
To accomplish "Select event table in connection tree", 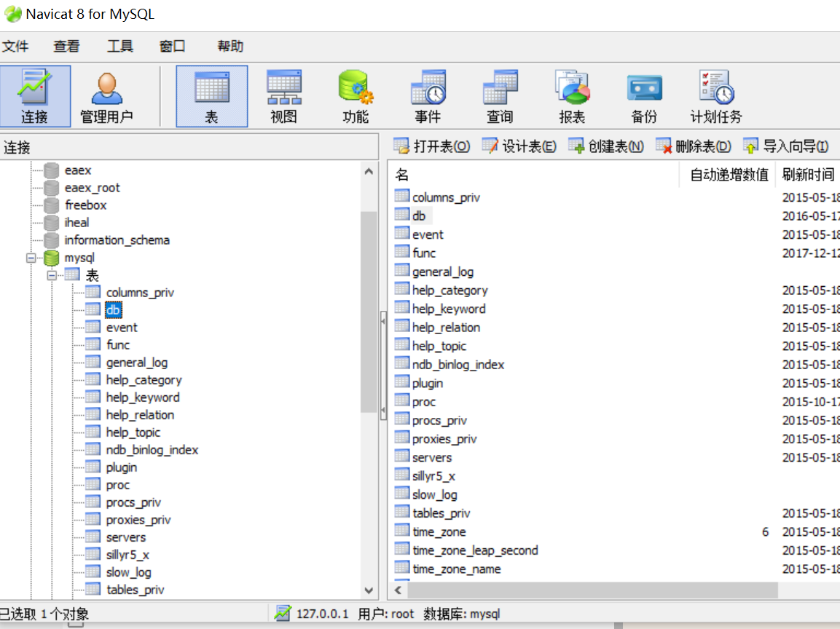I will 122,328.
